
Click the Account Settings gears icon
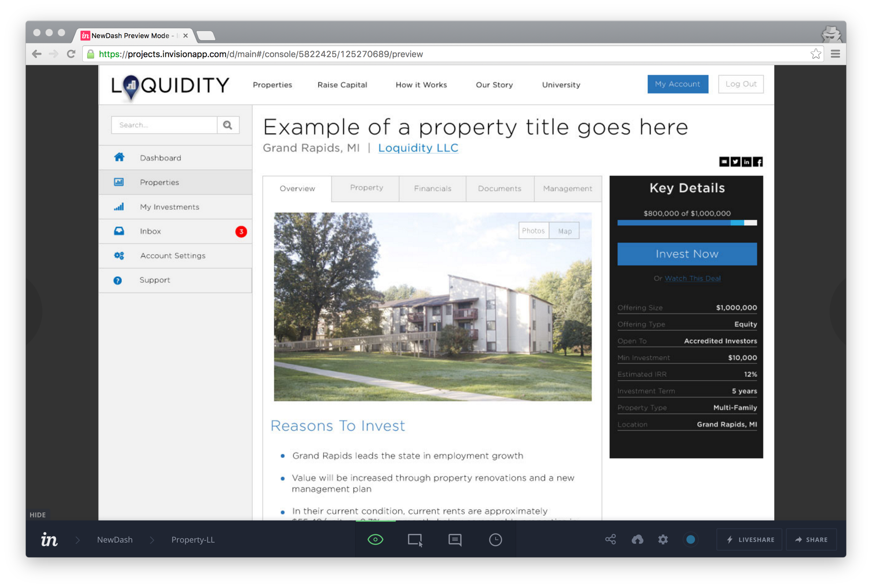click(x=119, y=256)
